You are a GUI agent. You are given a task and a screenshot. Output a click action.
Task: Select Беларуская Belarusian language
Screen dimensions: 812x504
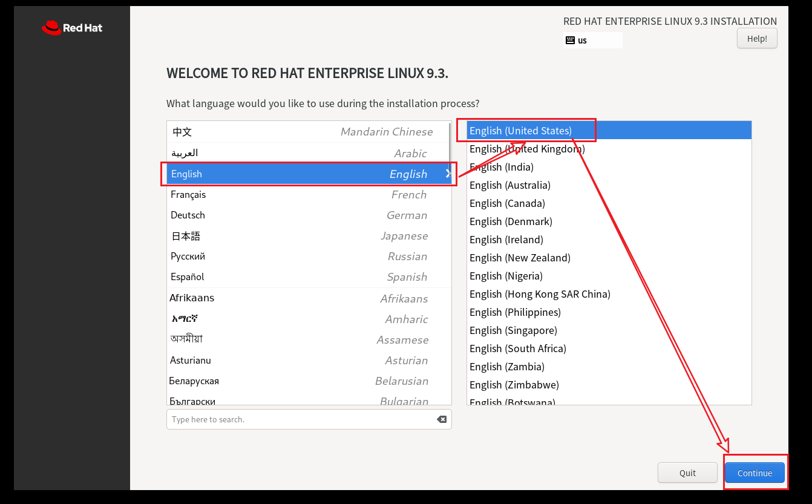point(309,381)
